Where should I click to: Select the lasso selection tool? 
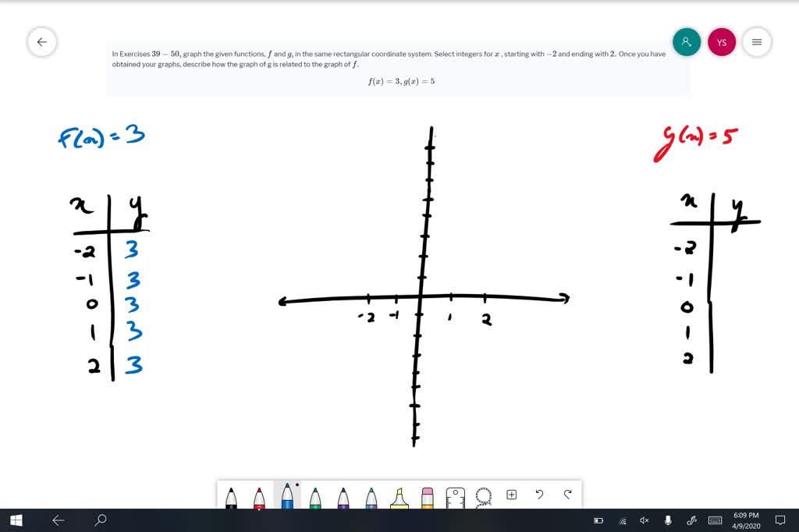(x=483, y=497)
